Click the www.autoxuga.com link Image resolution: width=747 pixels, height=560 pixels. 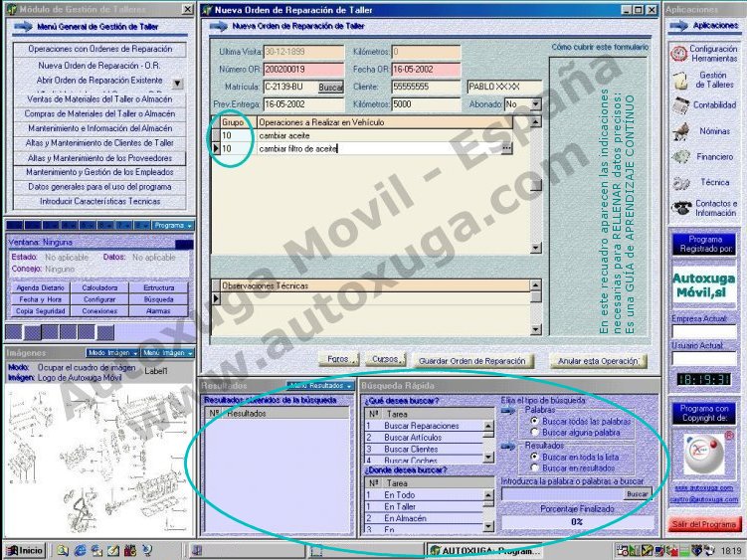pos(703,488)
